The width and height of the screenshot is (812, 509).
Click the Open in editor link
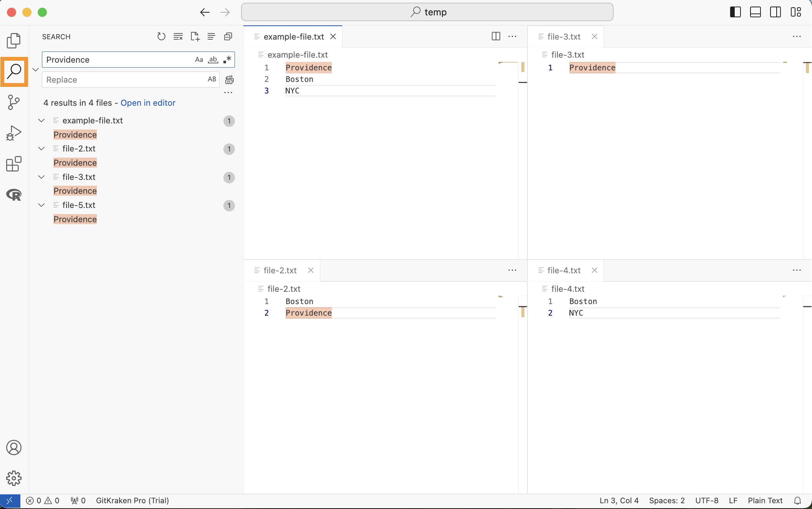click(148, 103)
